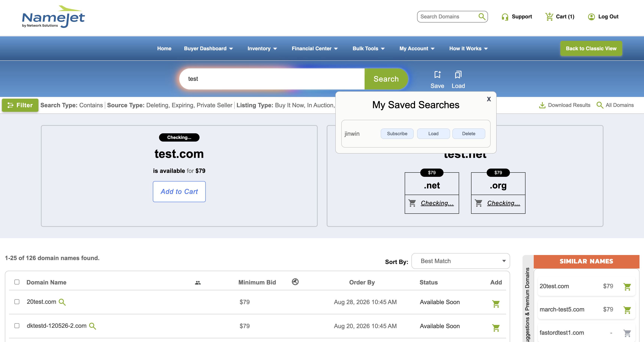Toggle the select-all checkbox in table header
Image resolution: width=644 pixels, height=342 pixels.
(x=17, y=282)
